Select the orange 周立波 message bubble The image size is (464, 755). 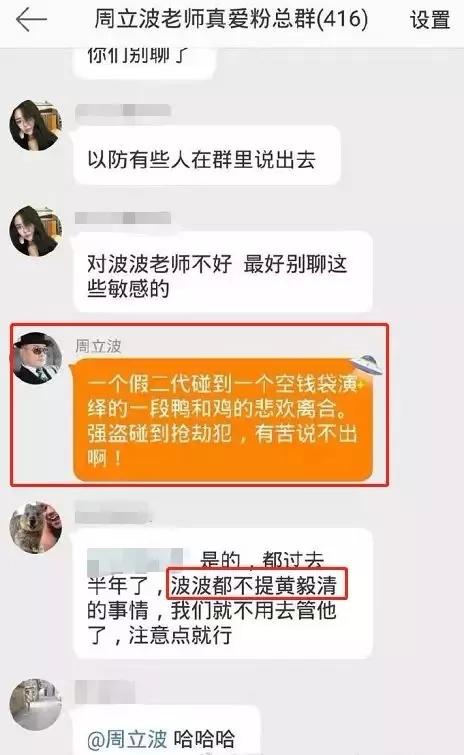point(223,420)
